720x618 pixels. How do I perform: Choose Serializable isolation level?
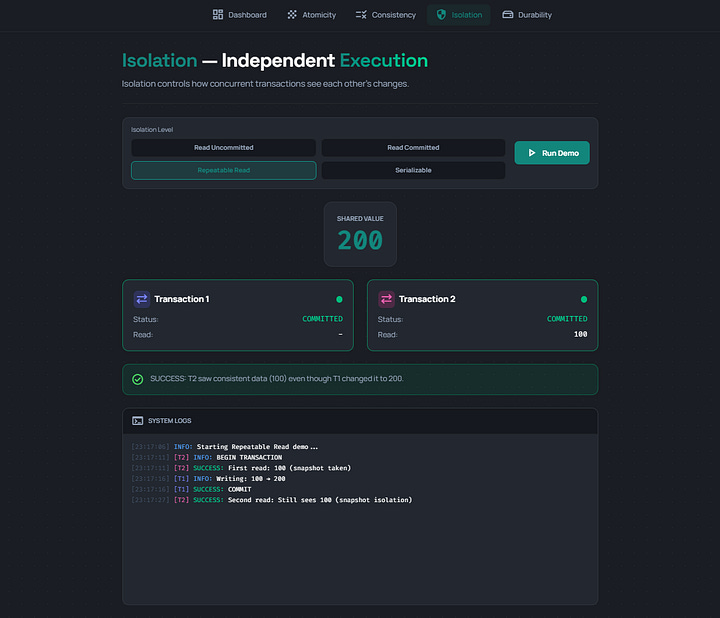(x=413, y=170)
